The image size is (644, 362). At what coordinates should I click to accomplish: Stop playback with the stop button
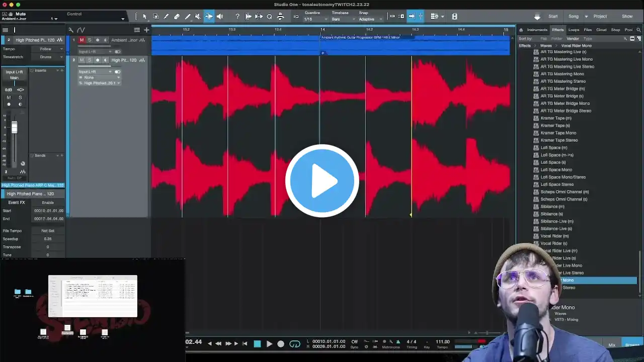click(x=257, y=344)
